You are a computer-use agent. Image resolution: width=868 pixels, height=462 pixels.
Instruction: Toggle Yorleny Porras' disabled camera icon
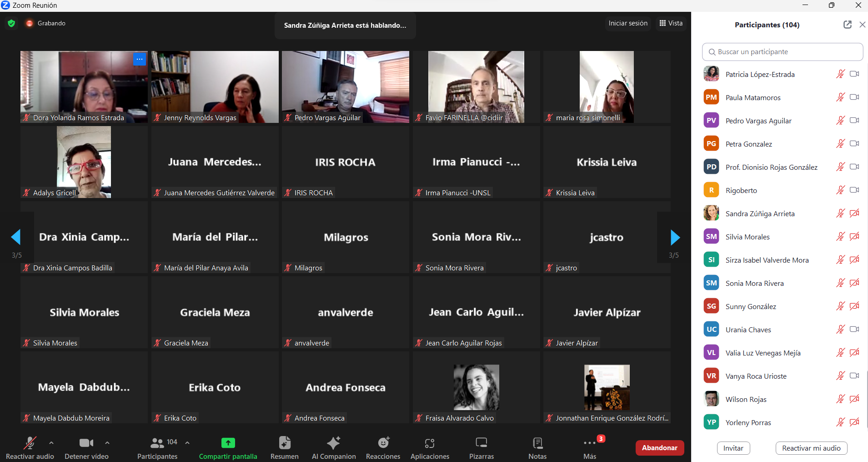[x=855, y=422]
